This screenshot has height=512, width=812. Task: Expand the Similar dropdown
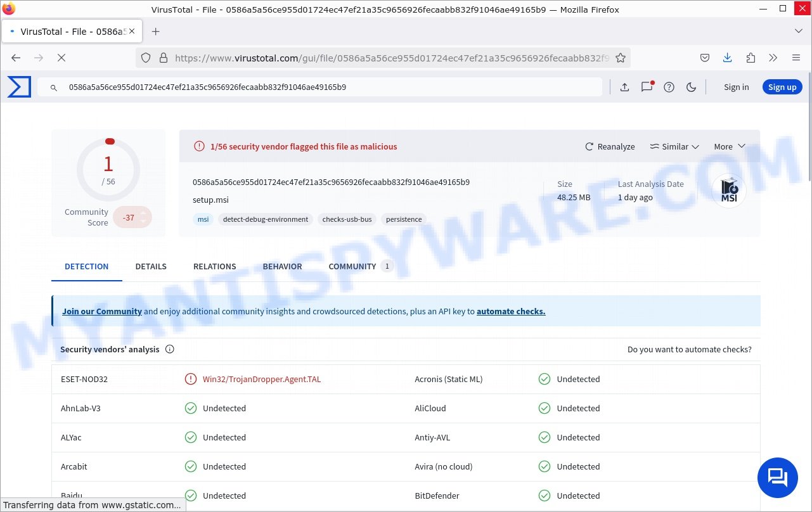tap(674, 146)
